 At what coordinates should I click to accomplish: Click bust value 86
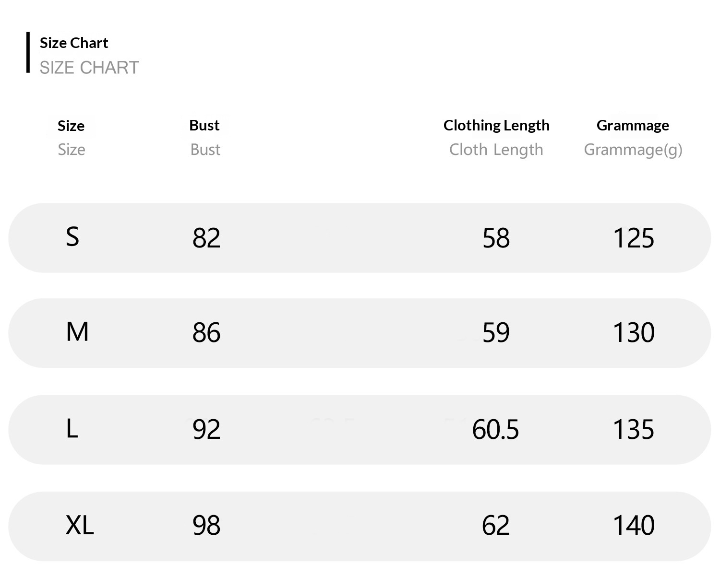tap(206, 332)
